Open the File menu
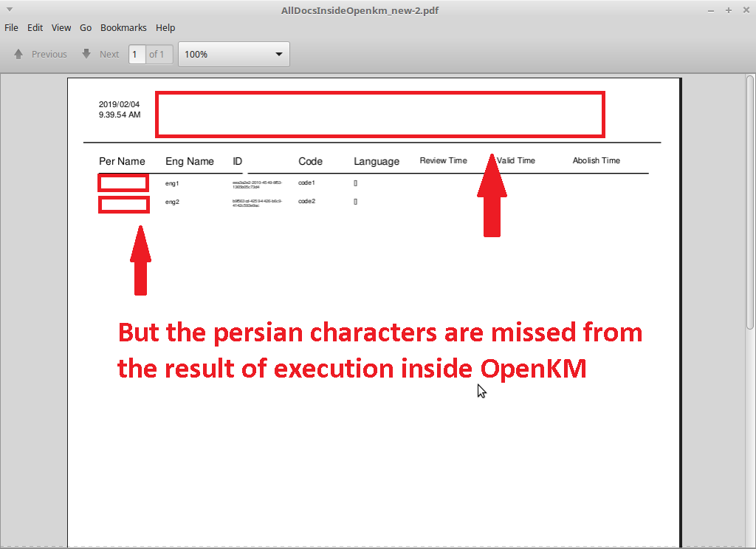The height and width of the screenshot is (549, 756). point(11,27)
